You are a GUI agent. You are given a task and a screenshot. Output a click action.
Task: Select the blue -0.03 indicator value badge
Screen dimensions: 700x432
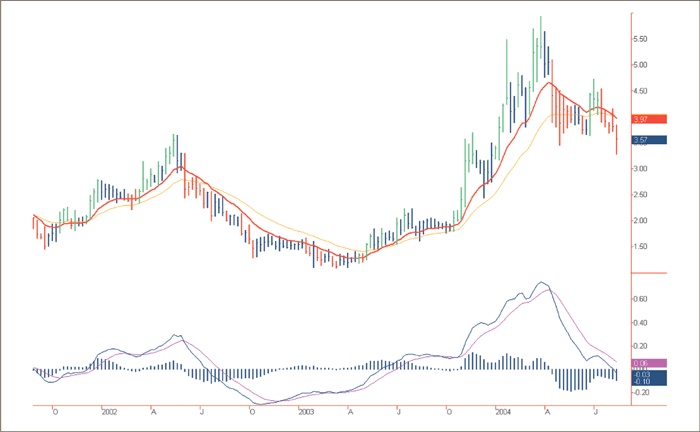click(x=650, y=373)
